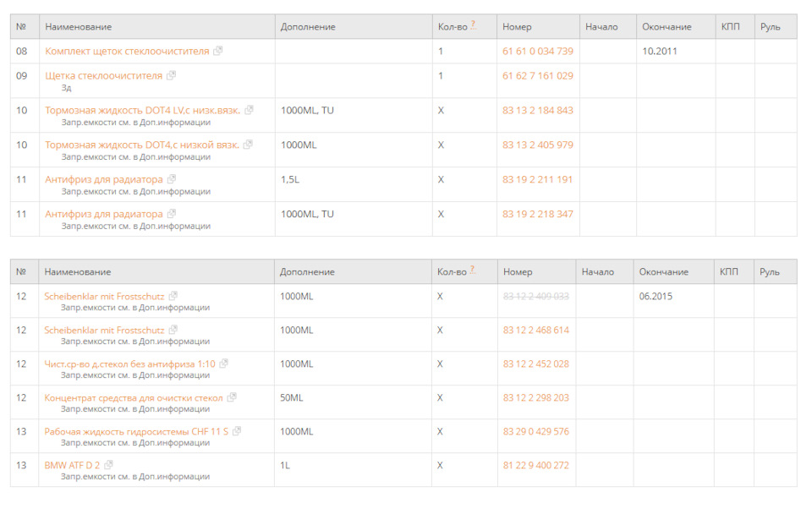The width and height of the screenshot is (812, 514).
Task: Click popup icon next to Щетка стеклоочистителя
Action: pyautogui.click(x=172, y=75)
